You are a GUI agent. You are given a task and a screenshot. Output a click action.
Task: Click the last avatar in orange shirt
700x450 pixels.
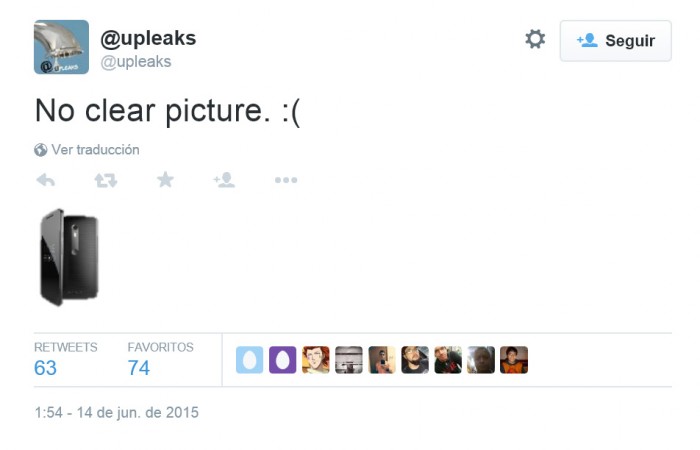[x=514, y=360]
